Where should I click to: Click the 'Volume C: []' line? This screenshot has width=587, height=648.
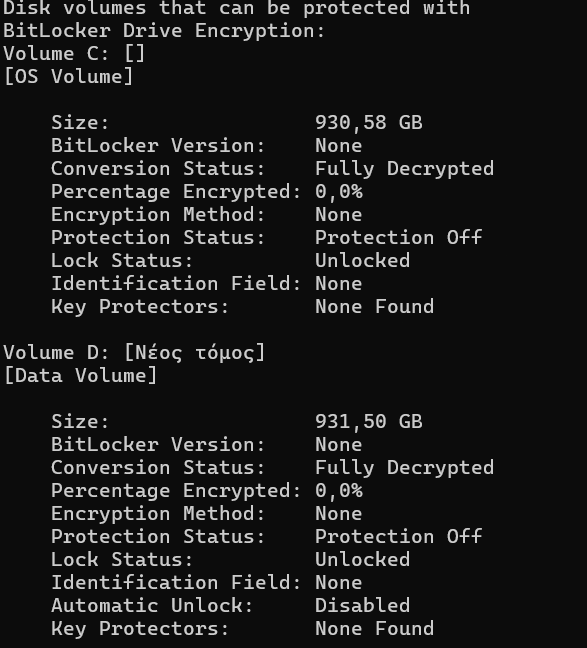[x=74, y=54]
